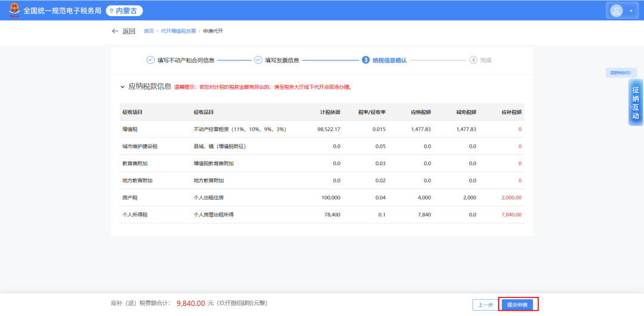Open 代开增值税发票 breadcrumb link
Image resolution: width=644 pixels, height=316 pixels.
pyautogui.click(x=178, y=31)
